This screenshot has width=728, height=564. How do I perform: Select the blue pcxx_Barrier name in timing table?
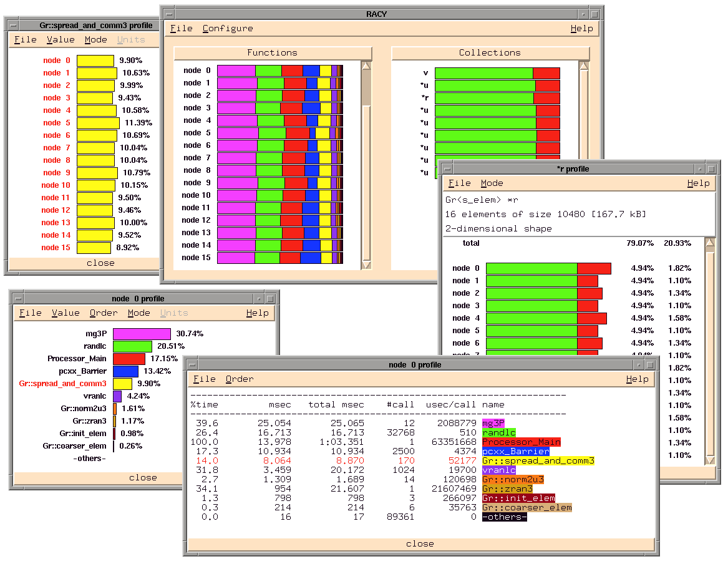(x=515, y=451)
